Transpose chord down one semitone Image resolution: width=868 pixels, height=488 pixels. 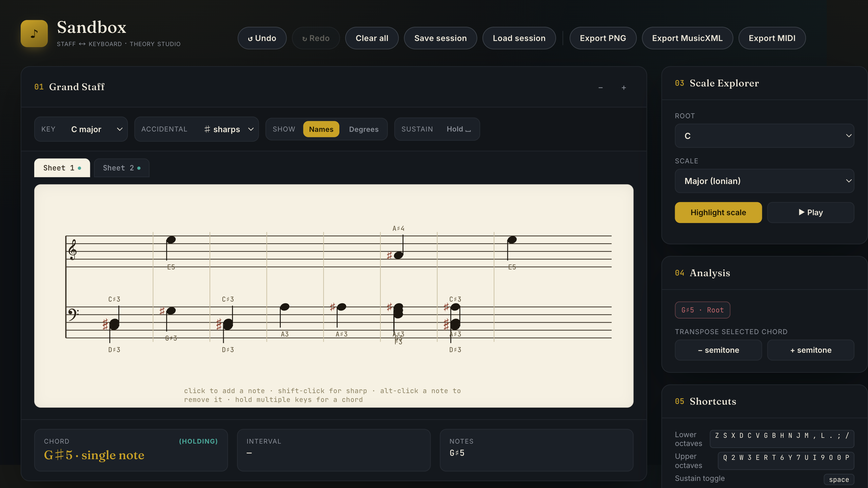click(x=718, y=350)
